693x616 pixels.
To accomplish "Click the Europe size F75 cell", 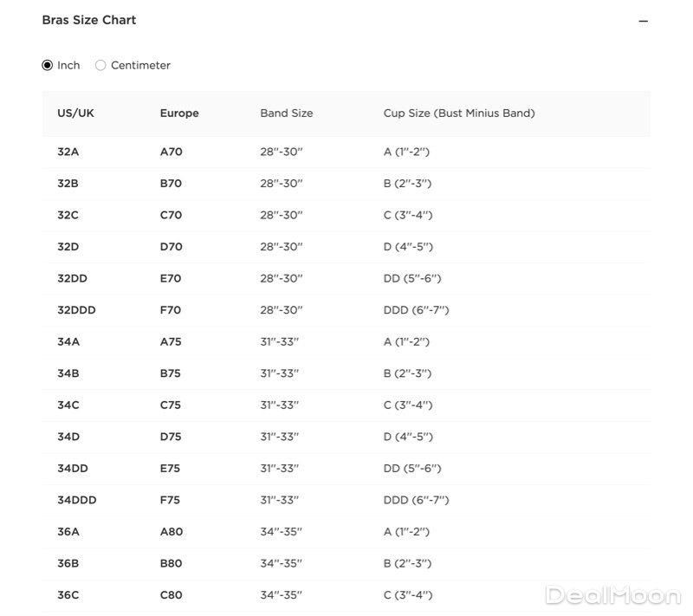I will tap(171, 500).
